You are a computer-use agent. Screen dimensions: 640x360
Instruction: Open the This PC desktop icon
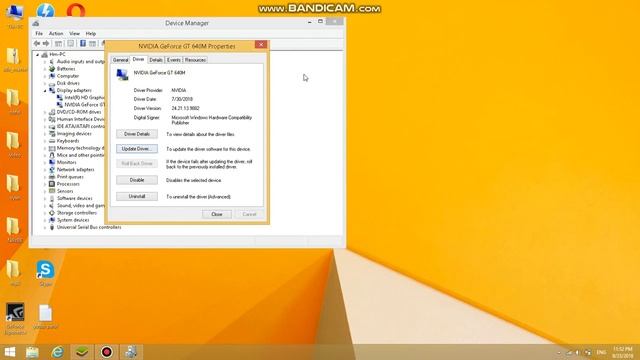tap(15, 16)
